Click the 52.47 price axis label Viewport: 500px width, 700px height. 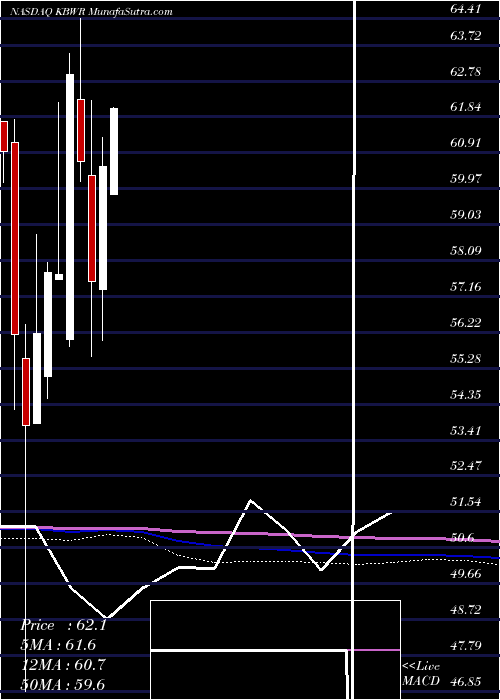click(x=466, y=467)
